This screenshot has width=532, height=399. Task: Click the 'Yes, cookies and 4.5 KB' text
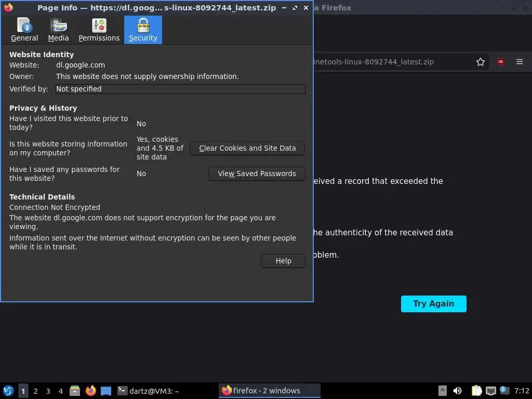(160, 148)
